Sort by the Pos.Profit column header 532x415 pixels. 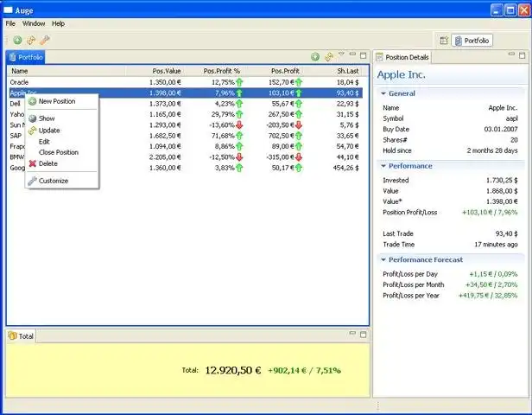pos(273,71)
